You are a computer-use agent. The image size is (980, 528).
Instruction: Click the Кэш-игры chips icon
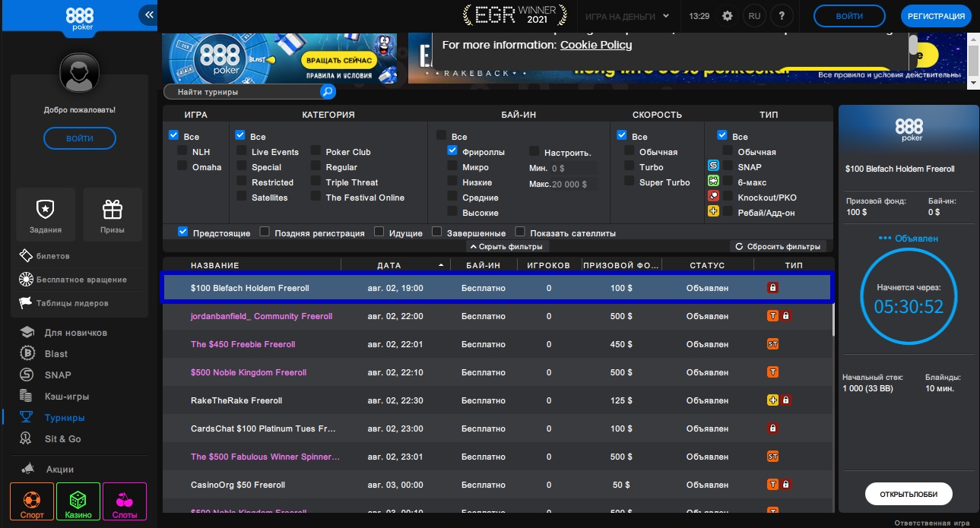click(27, 397)
